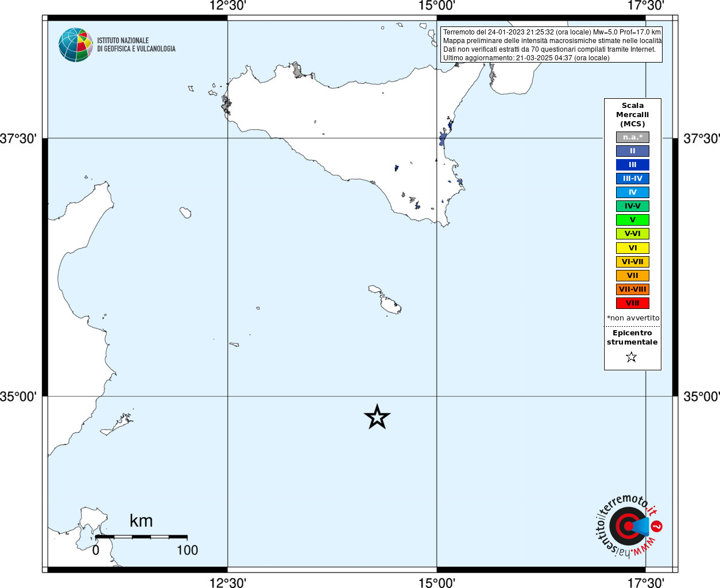Select the intensity III legend swatch
The height and width of the screenshot is (588, 720).
click(633, 165)
